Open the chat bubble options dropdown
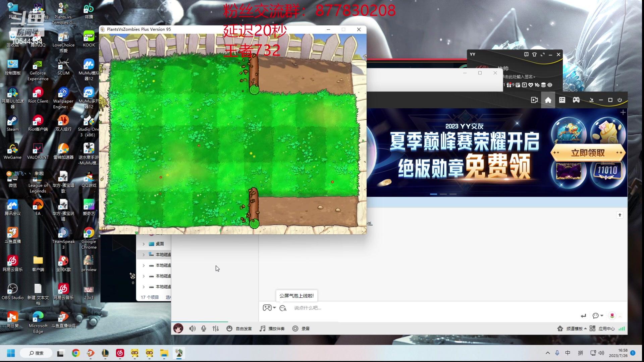 click(x=598, y=316)
